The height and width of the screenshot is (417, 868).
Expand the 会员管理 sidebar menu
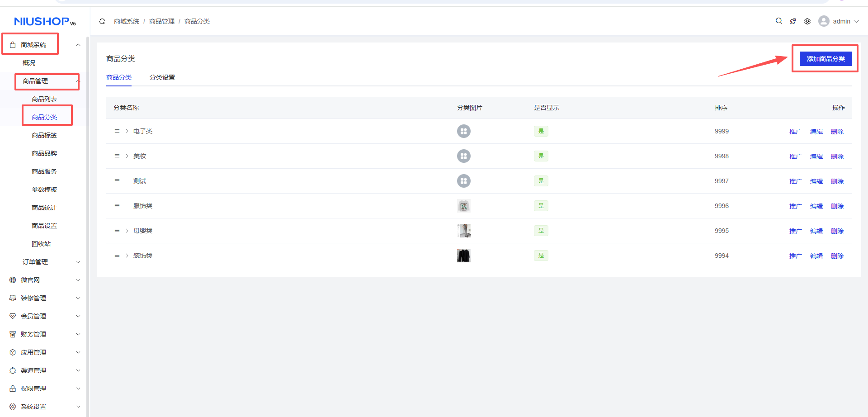click(x=78, y=316)
